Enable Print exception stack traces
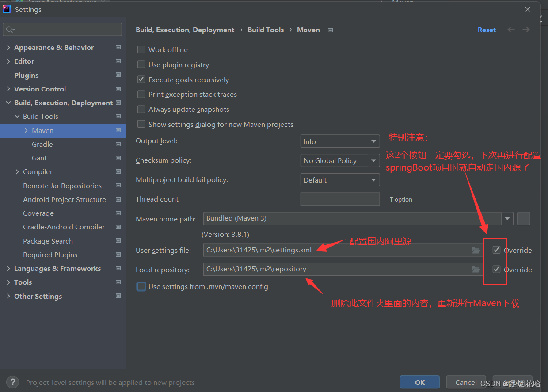The image size is (548, 392). coord(141,94)
